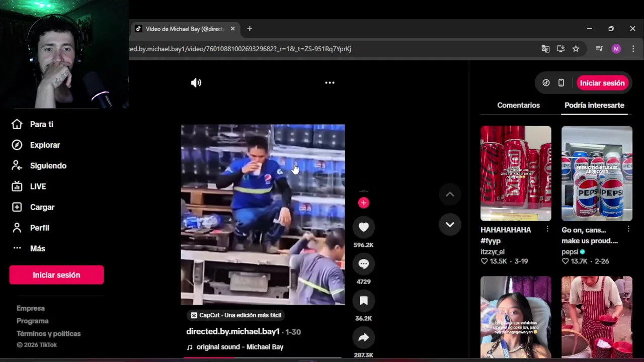The width and height of the screenshot is (644, 362).
Task: Switch to the Podría interesarte tab
Action: click(x=594, y=105)
